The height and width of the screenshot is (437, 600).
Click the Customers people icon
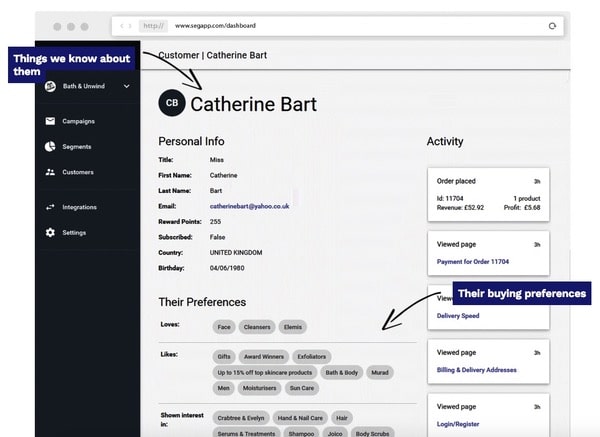click(50, 172)
